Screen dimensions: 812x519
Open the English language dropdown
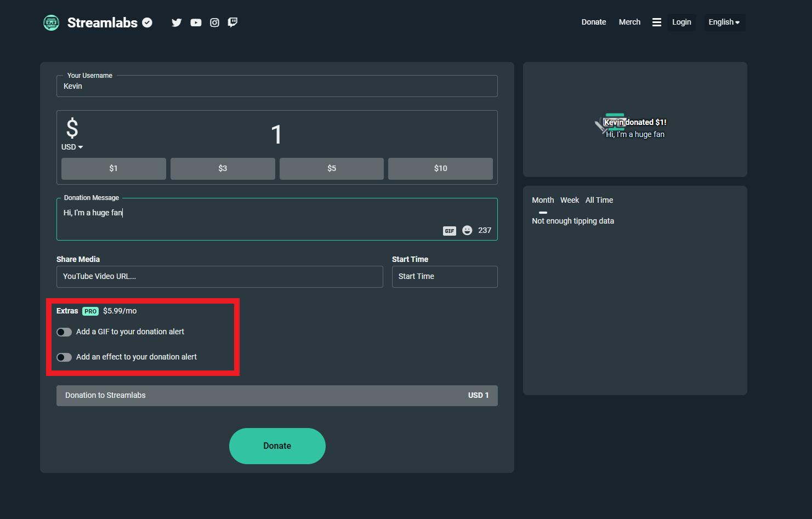pyautogui.click(x=724, y=22)
